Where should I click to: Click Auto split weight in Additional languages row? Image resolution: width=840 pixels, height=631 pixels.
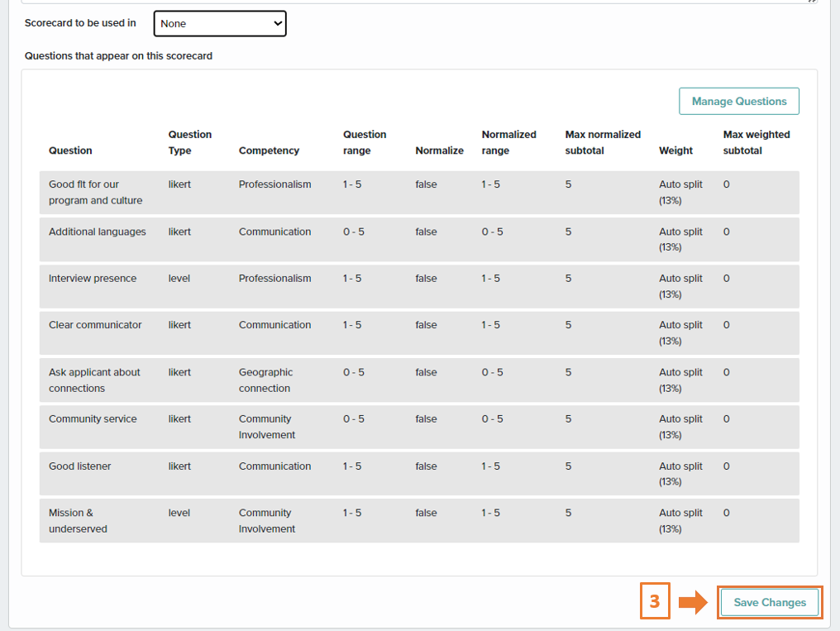click(680, 240)
